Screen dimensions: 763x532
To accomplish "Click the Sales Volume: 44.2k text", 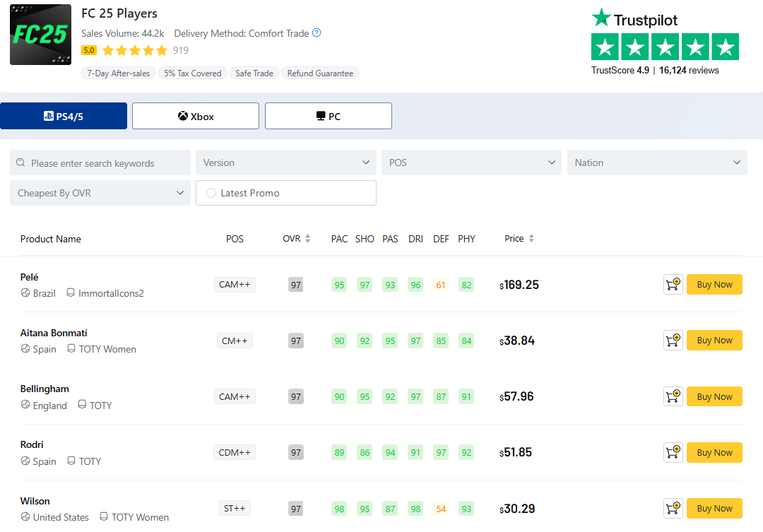I will 123,33.
